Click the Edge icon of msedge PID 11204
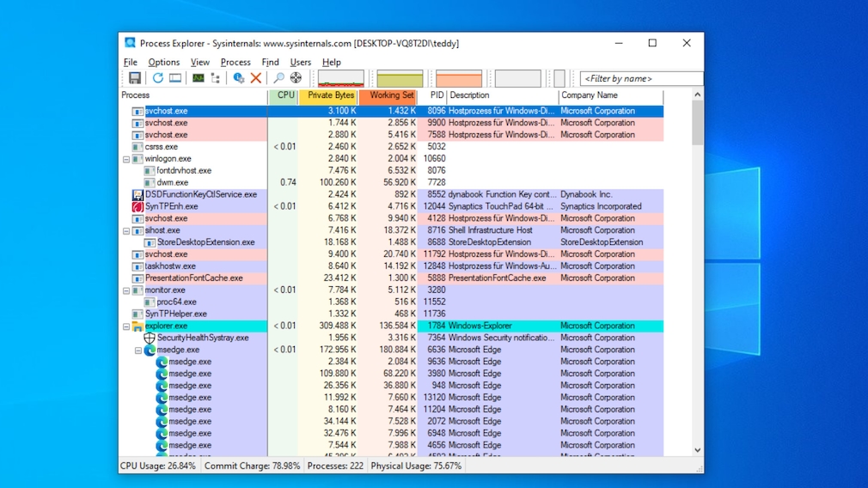This screenshot has width=868, height=488. tap(161, 410)
